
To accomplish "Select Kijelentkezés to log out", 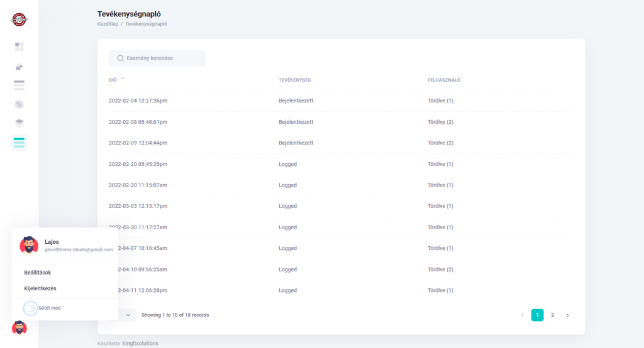I will click(x=42, y=288).
